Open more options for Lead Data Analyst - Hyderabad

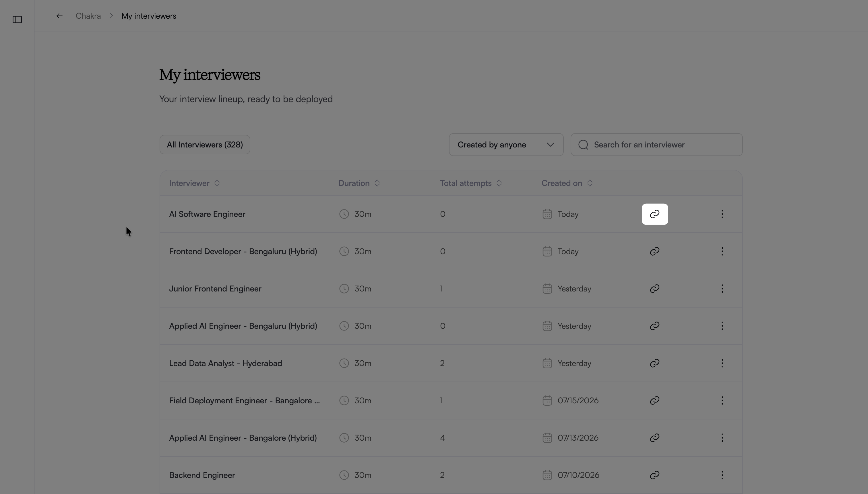pyautogui.click(x=722, y=363)
